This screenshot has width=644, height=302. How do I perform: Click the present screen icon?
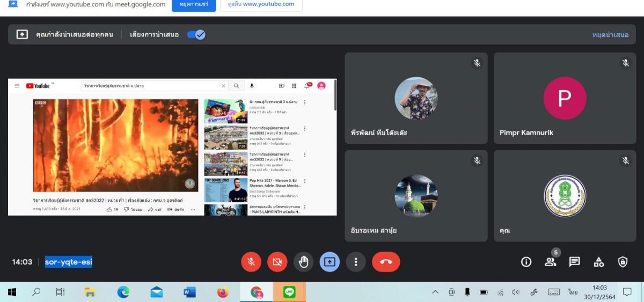point(330,262)
